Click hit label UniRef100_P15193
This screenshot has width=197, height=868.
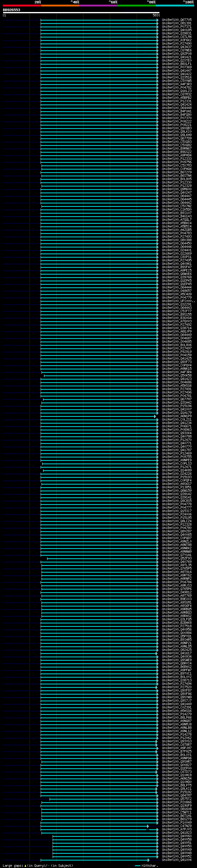(176, 477)
